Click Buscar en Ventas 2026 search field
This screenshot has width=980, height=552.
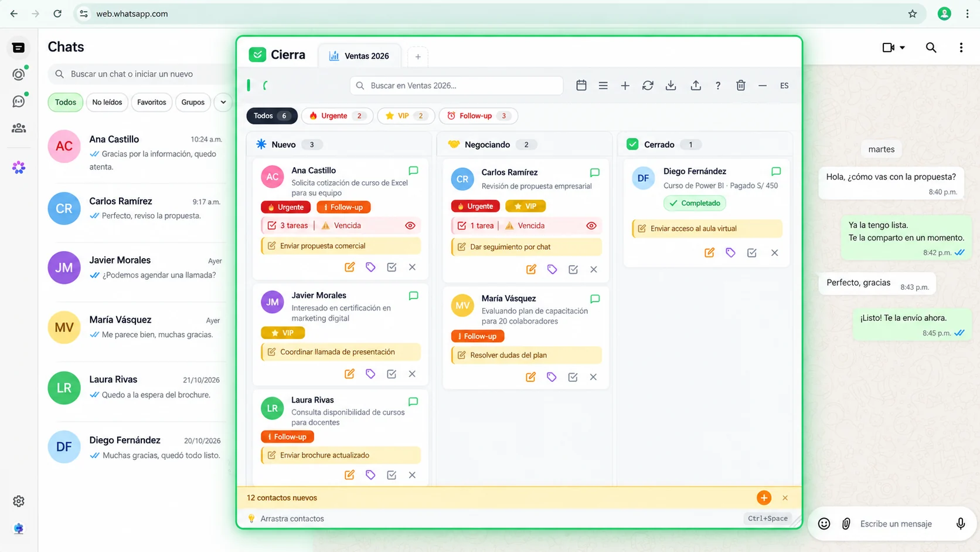(457, 86)
